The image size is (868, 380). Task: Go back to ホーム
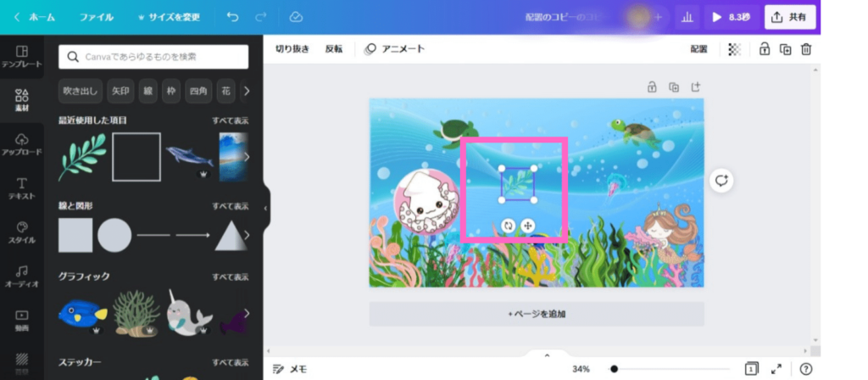[x=34, y=17]
